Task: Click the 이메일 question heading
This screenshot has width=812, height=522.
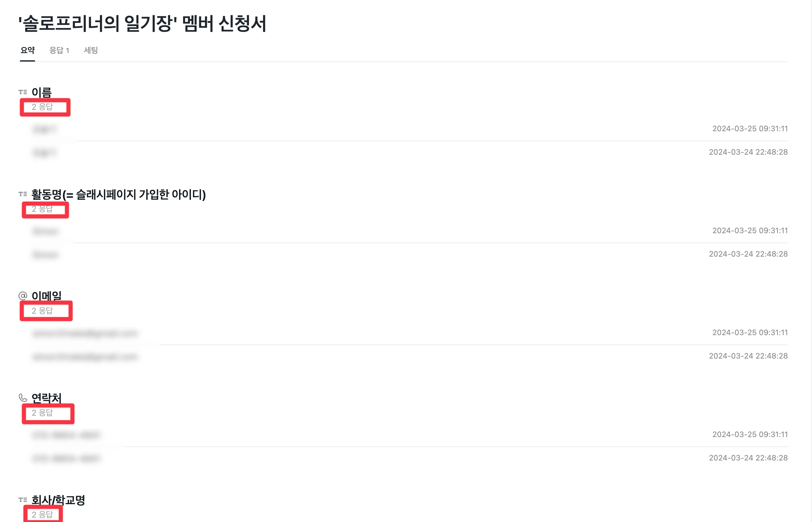Action: click(46, 296)
